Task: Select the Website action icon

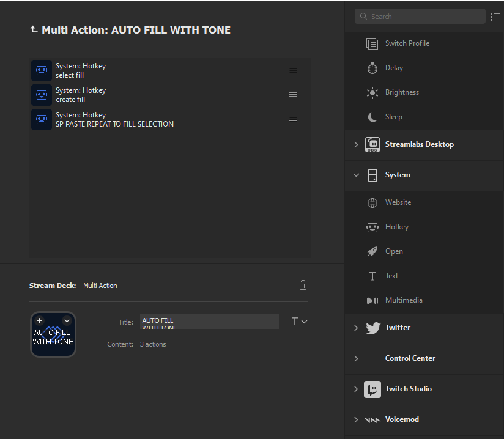Action: click(372, 202)
